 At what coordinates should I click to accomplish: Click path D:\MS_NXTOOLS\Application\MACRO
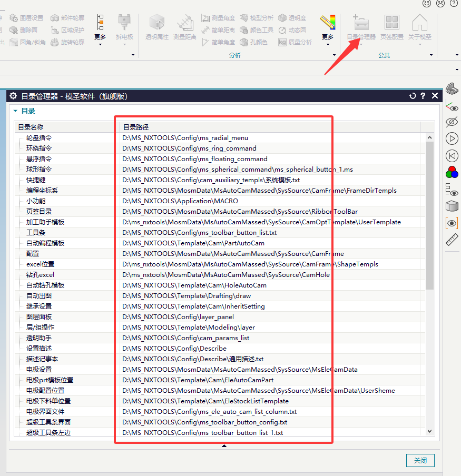click(180, 201)
